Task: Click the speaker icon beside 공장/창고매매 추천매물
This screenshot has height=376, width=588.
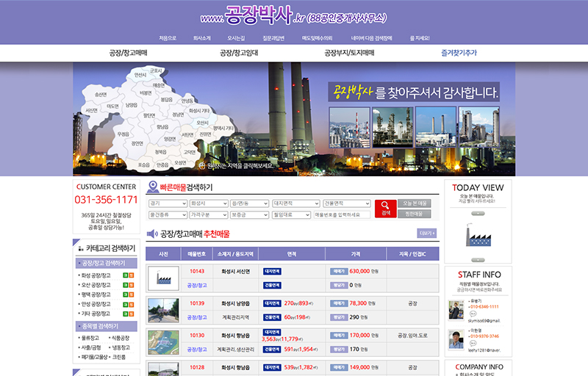Action: [152, 234]
